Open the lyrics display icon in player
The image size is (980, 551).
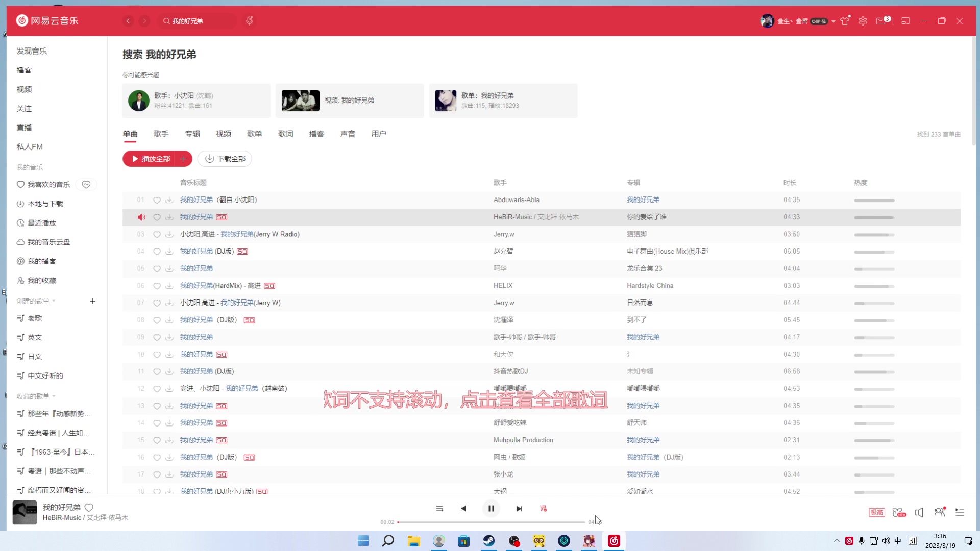(543, 509)
